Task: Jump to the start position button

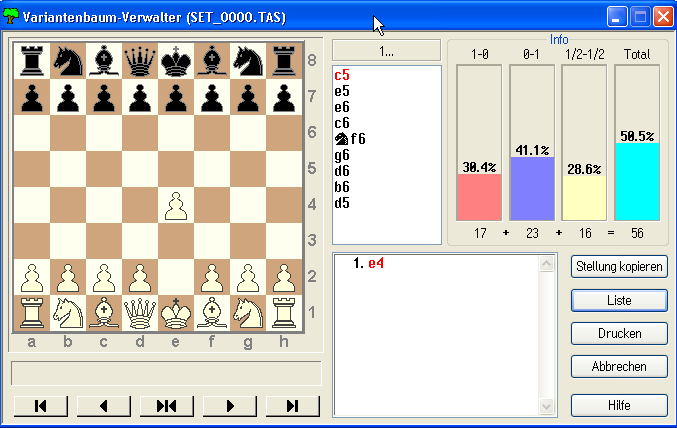Action: pyautogui.click(x=39, y=405)
